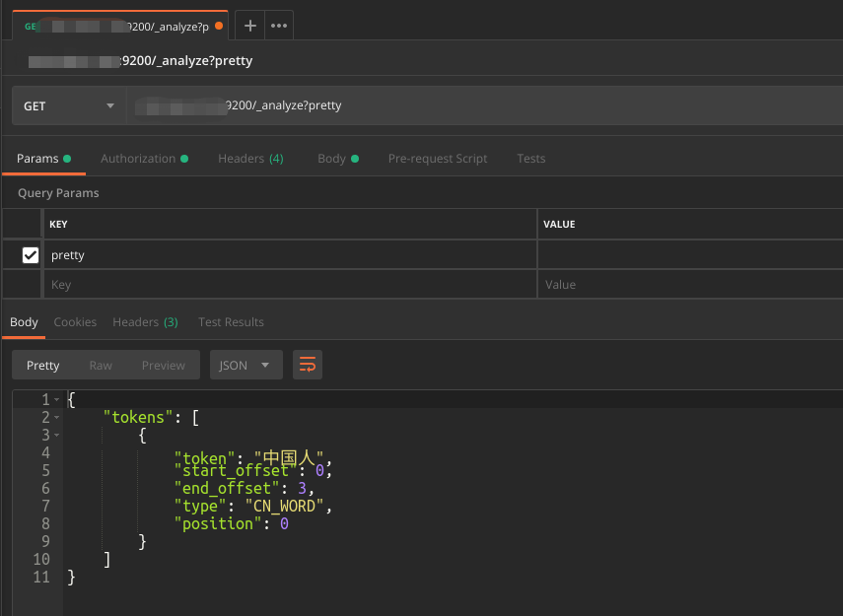Viewport: 843px width, 616px height.
Task: Open the GET method dropdown
Action: 69,105
